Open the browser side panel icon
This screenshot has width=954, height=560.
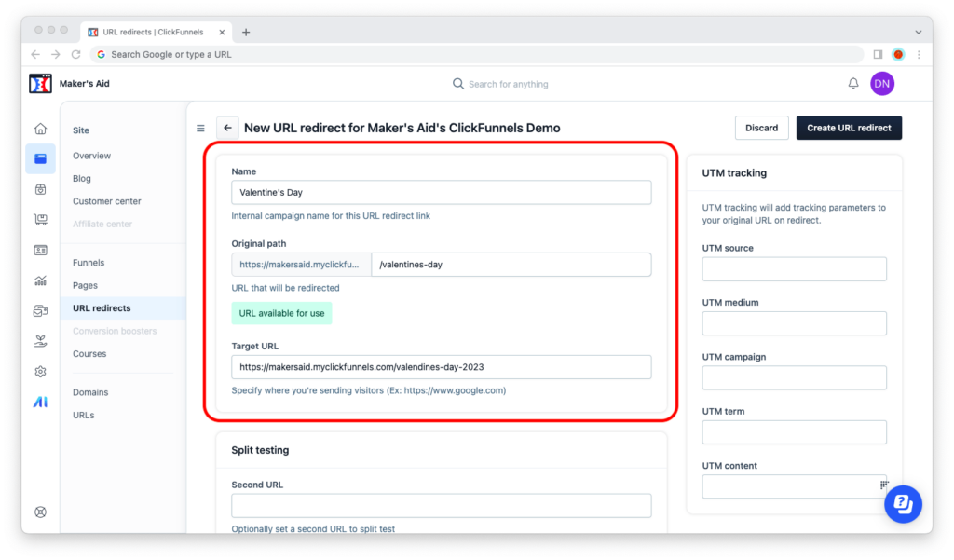(x=878, y=54)
